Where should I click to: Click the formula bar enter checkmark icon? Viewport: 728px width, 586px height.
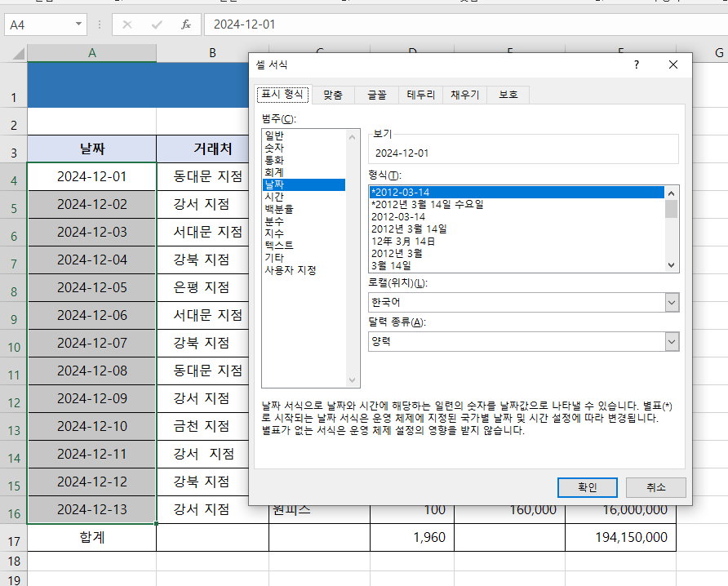pyautogui.click(x=157, y=24)
